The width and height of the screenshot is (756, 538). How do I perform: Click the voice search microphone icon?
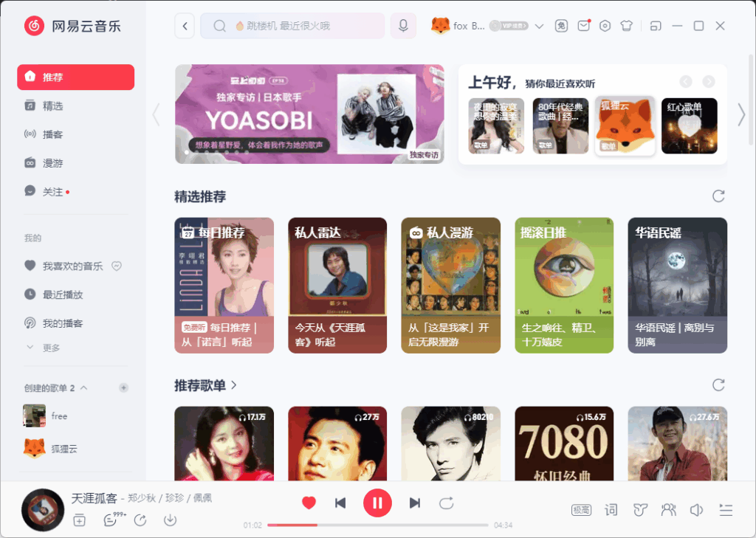tap(403, 26)
